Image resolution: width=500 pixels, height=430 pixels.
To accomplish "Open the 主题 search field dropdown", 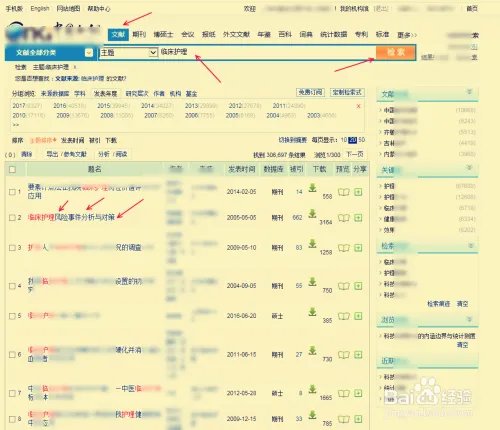I will coord(153,52).
